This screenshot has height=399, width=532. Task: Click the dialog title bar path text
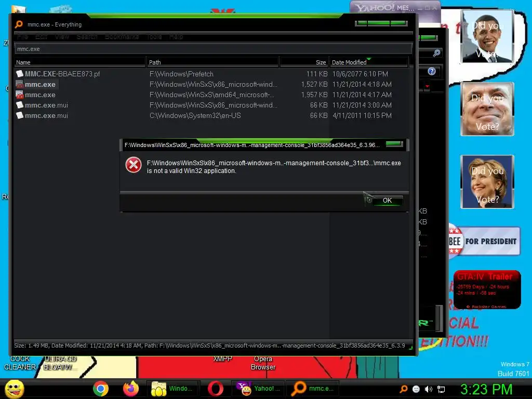[252, 145]
